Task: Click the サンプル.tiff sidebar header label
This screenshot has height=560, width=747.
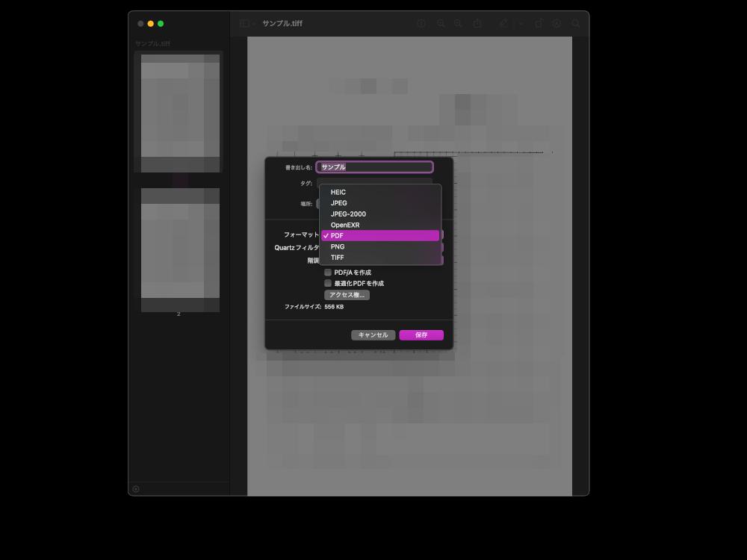Action: (153, 44)
